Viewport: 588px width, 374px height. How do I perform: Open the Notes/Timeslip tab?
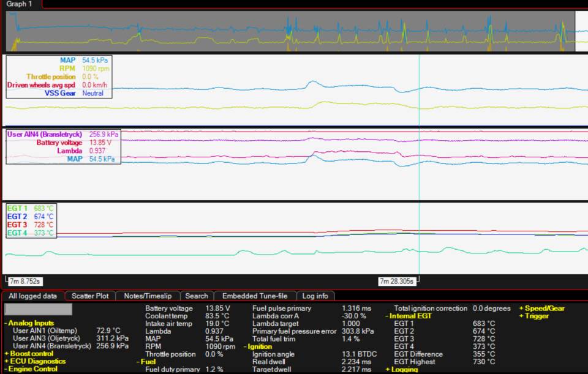point(148,296)
